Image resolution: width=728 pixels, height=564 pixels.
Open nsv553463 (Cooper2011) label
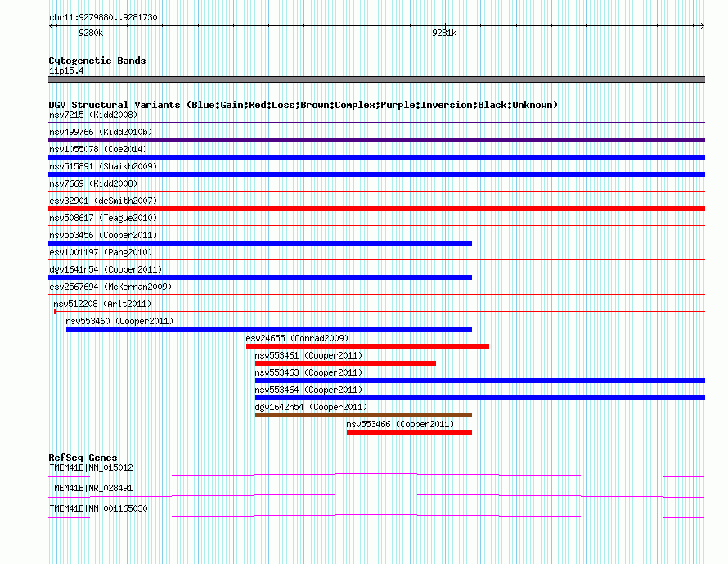[x=308, y=372]
